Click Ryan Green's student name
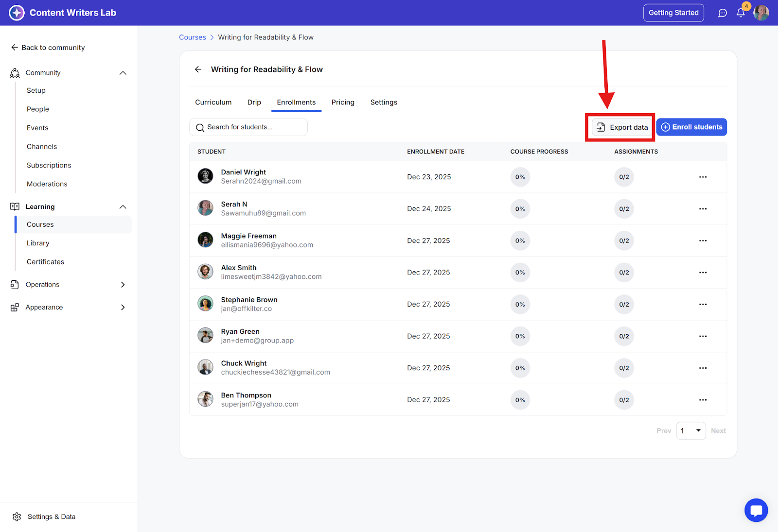This screenshot has width=778, height=532. 240,332
